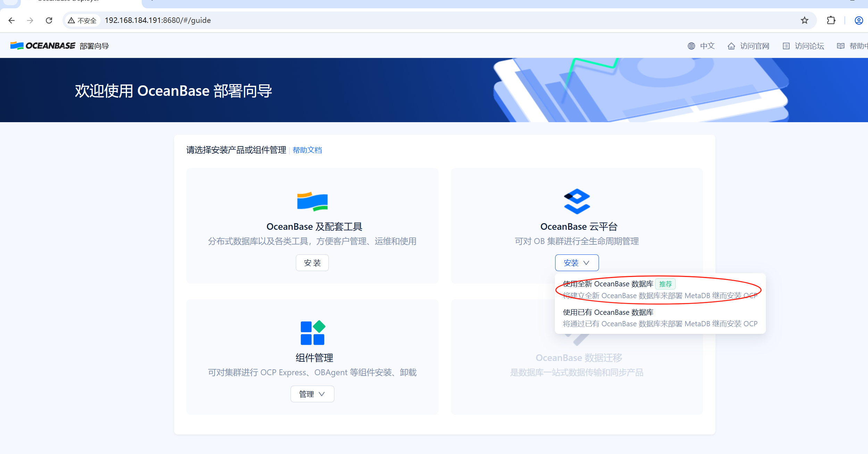Expand the 安装 dropdown on OceanBase 云平台
The height and width of the screenshot is (454, 868).
coord(577,263)
